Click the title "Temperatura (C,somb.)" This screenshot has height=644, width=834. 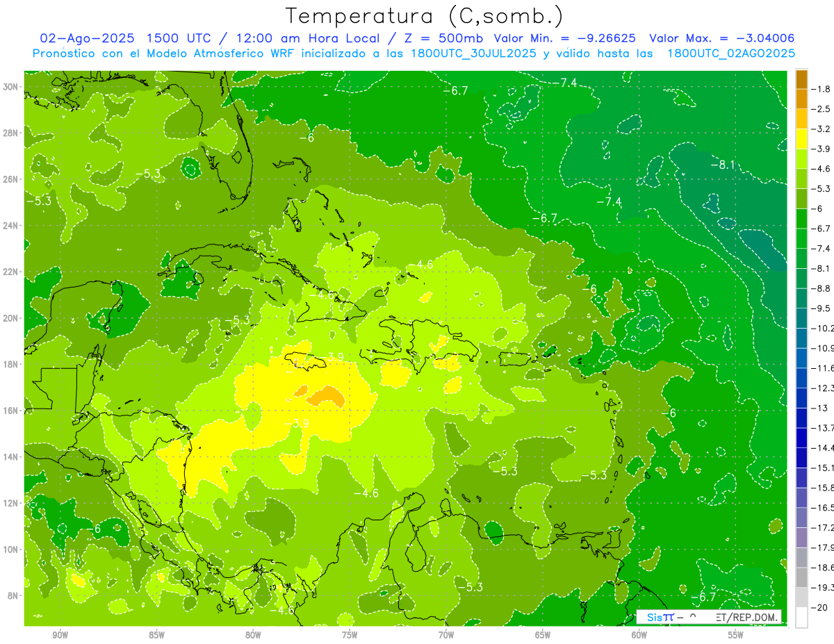pyautogui.click(x=424, y=15)
